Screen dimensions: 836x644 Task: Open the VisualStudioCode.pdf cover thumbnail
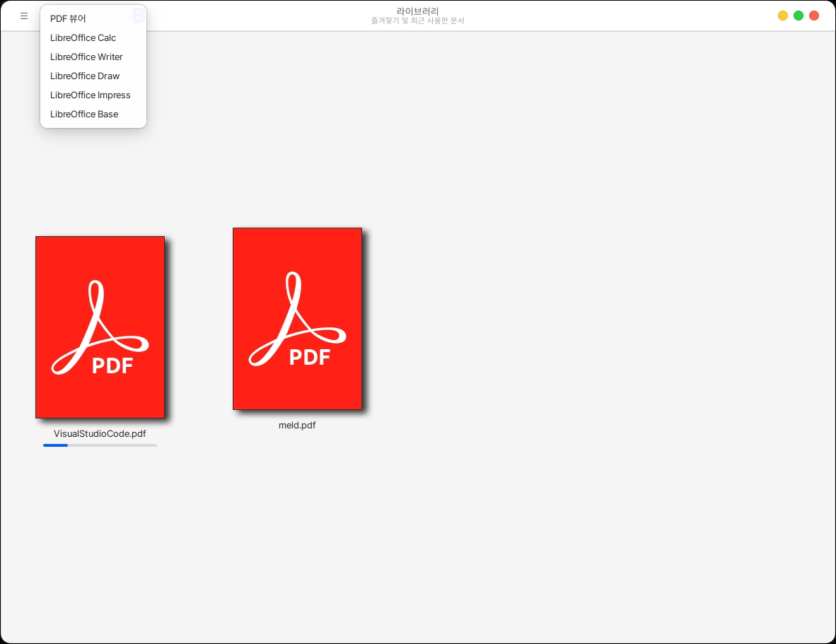pyautogui.click(x=100, y=327)
